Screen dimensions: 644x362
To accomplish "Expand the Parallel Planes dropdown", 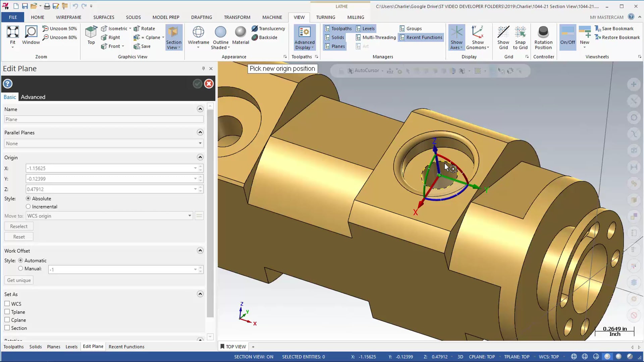I will tap(200, 143).
